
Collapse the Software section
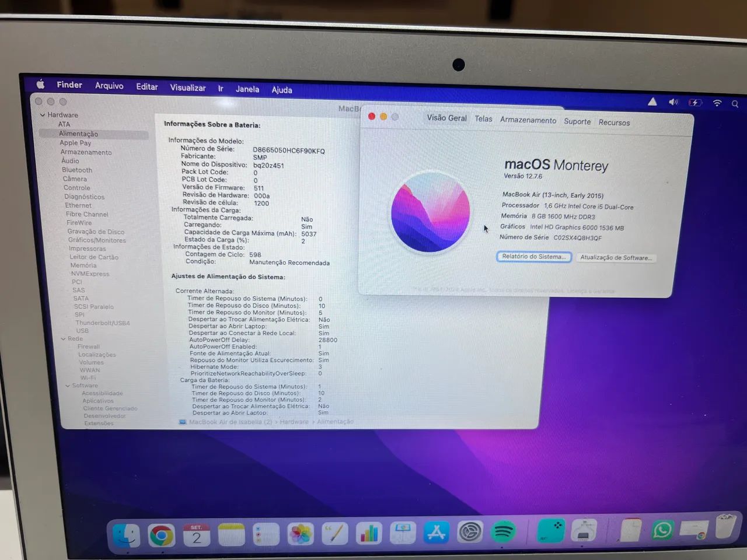click(x=68, y=385)
